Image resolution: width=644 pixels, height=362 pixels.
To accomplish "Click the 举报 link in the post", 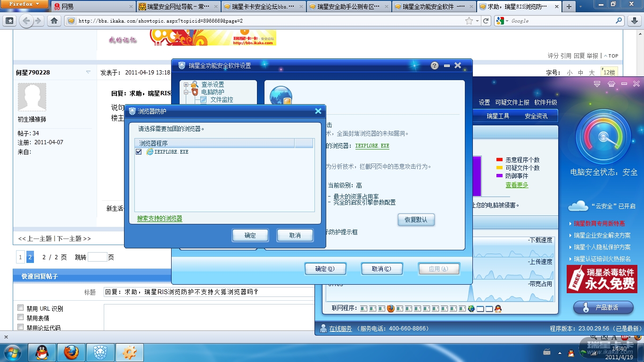I will pyautogui.click(x=593, y=56).
